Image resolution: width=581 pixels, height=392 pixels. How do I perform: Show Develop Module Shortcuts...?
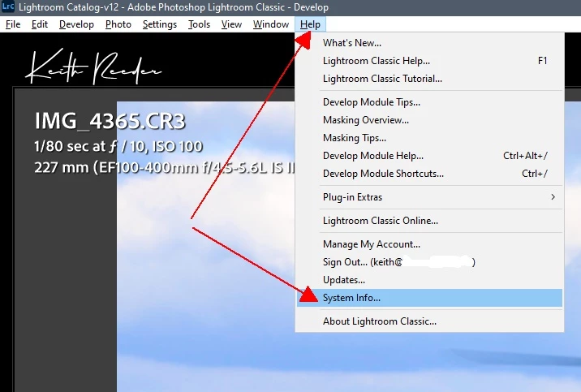(x=429, y=174)
